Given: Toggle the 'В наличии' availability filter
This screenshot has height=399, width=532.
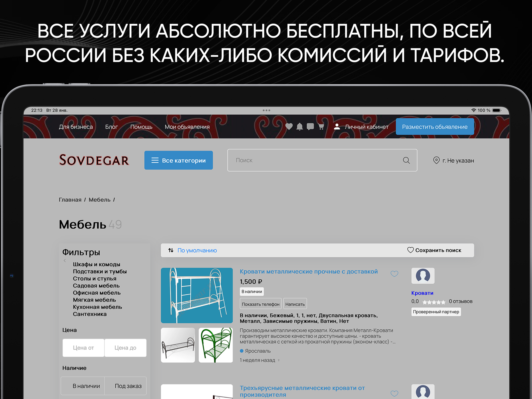Looking at the screenshot, I should (83, 386).
